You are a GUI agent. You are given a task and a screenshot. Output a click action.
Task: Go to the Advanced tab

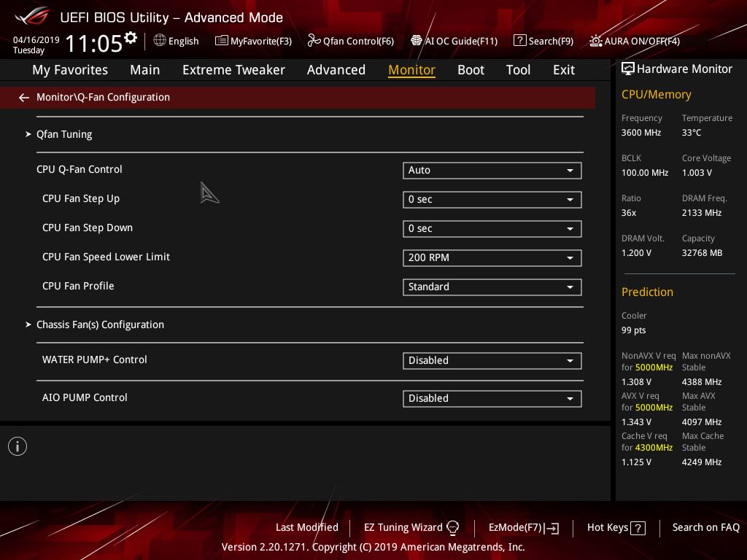[336, 70]
